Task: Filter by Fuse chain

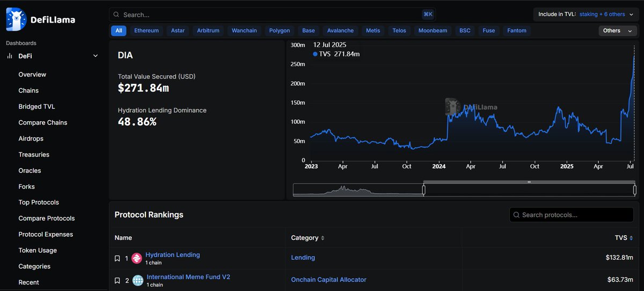Action: pos(489,31)
